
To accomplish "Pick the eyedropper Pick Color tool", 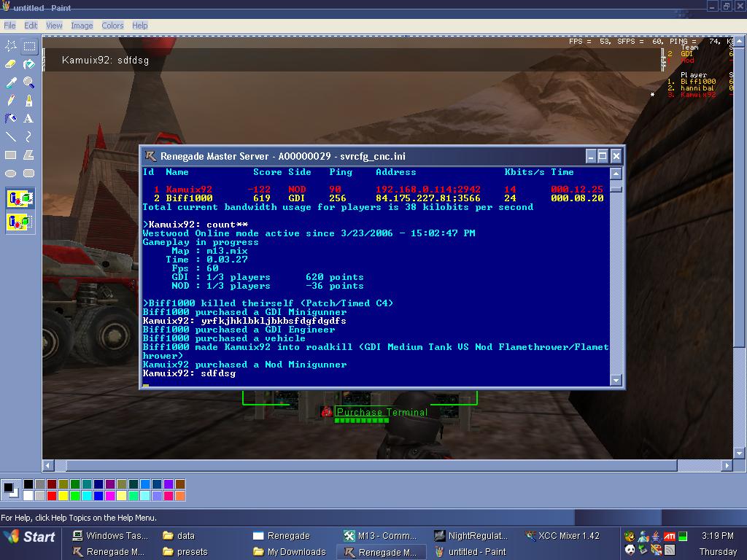I will click(x=11, y=82).
